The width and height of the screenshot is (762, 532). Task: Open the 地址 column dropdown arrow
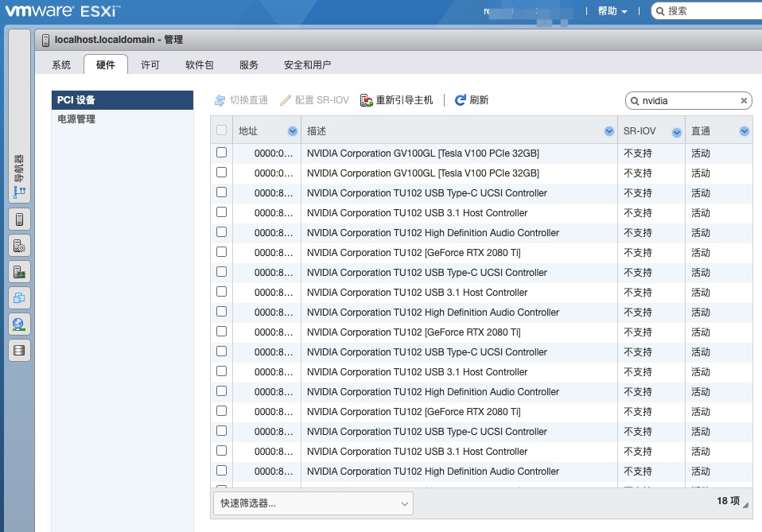tap(293, 130)
